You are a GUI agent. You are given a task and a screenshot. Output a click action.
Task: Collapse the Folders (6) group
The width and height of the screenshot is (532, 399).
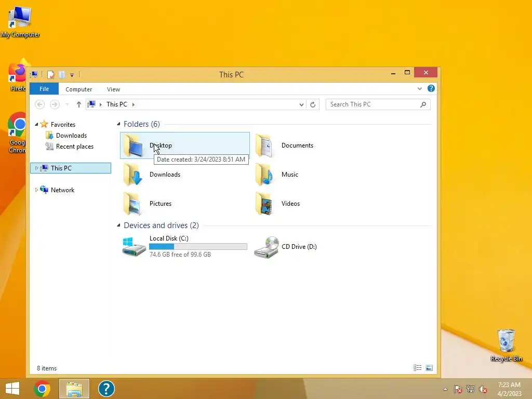[118, 124]
